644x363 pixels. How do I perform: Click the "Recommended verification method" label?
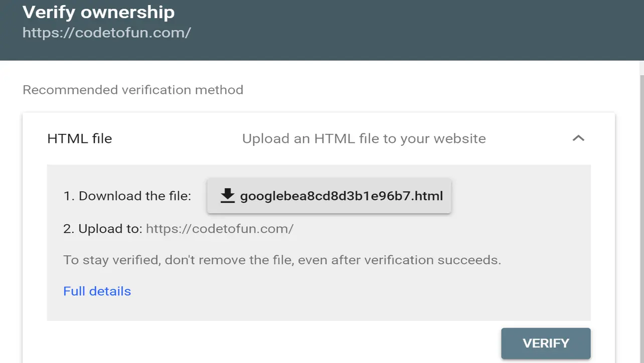click(x=133, y=90)
